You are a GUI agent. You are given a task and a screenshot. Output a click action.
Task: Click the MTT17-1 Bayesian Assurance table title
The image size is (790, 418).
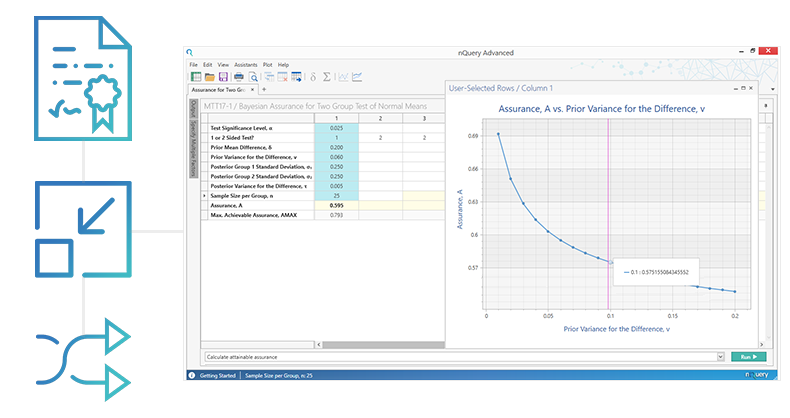click(x=315, y=106)
